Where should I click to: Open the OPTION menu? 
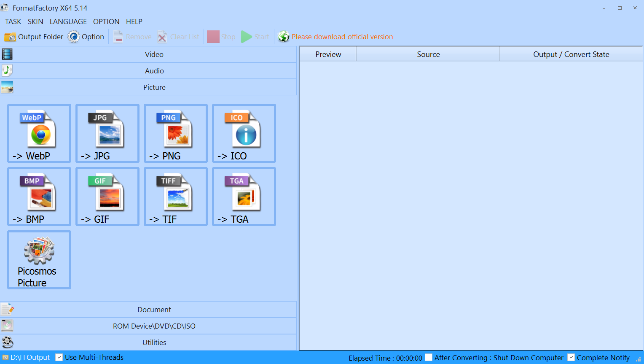[x=106, y=22]
